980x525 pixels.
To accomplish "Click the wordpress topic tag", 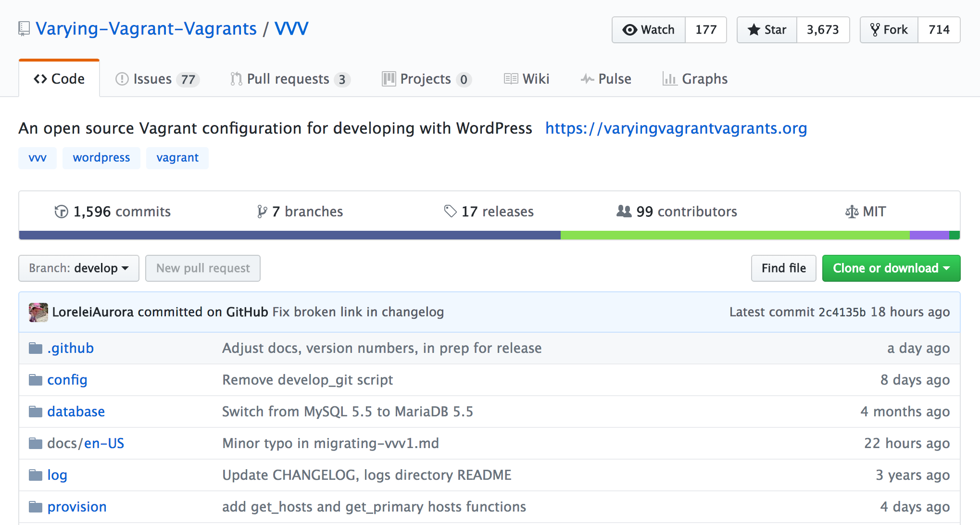I will 101,158.
